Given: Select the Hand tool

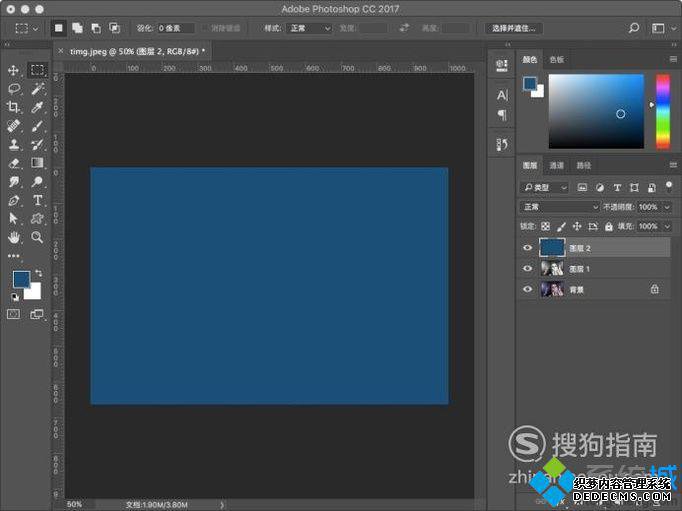Looking at the screenshot, I should tap(13, 237).
